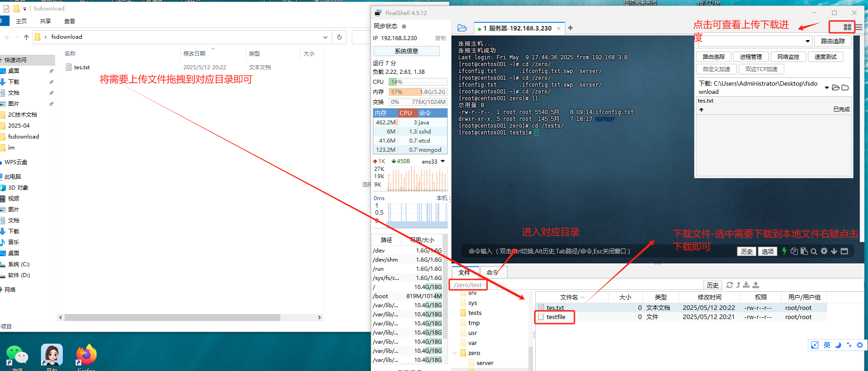Refresh the remote file list
The image size is (868, 371).
point(730,285)
